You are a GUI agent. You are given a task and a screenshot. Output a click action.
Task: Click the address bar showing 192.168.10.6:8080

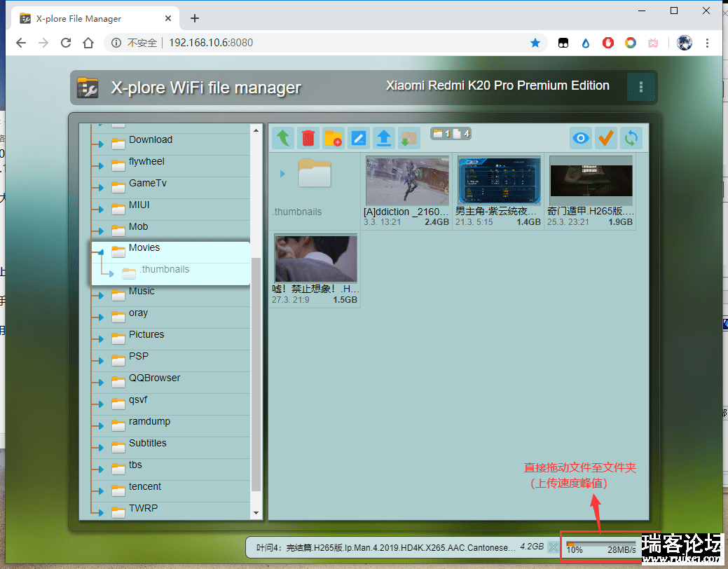[x=325, y=43]
